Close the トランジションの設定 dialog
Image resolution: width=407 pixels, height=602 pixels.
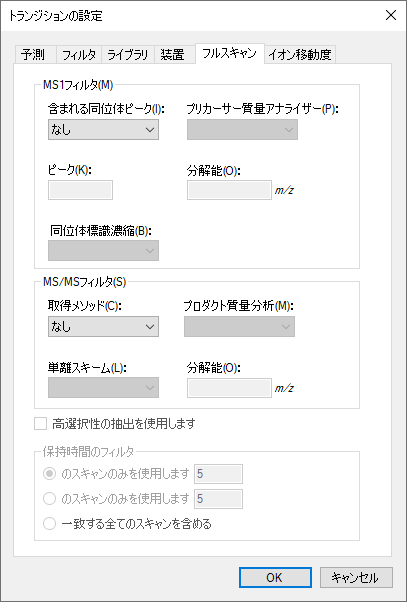coord(390,15)
